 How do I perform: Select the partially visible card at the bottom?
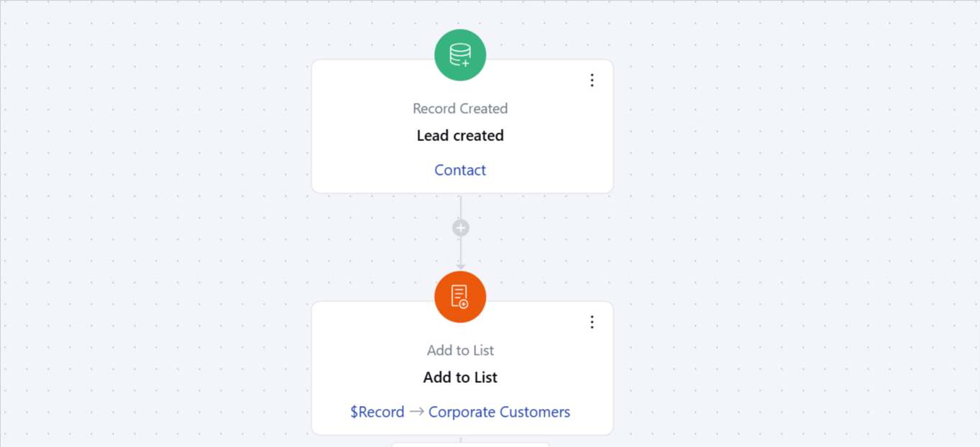point(470,444)
